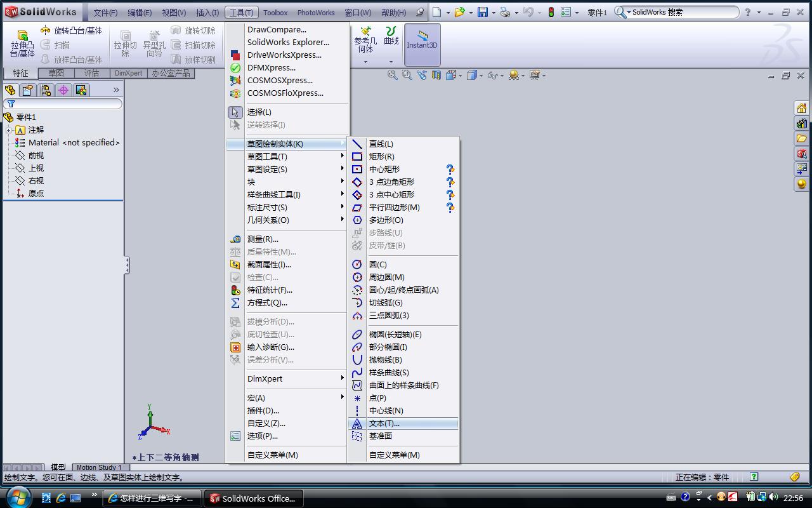Select the 椭圆(长短轴)(E) ellipse tool
The image size is (812, 508).
click(403, 335)
